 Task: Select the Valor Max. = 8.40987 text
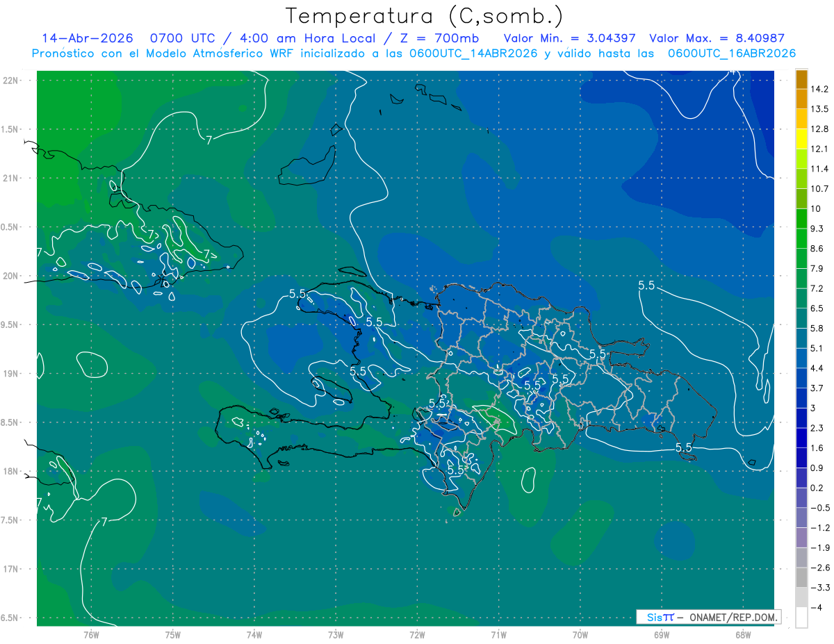click(x=721, y=38)
